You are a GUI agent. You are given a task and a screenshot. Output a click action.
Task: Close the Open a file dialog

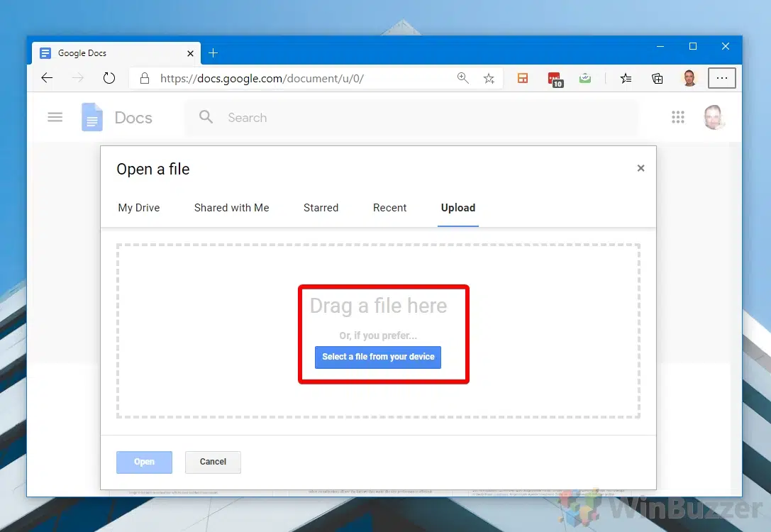(640, 168)
